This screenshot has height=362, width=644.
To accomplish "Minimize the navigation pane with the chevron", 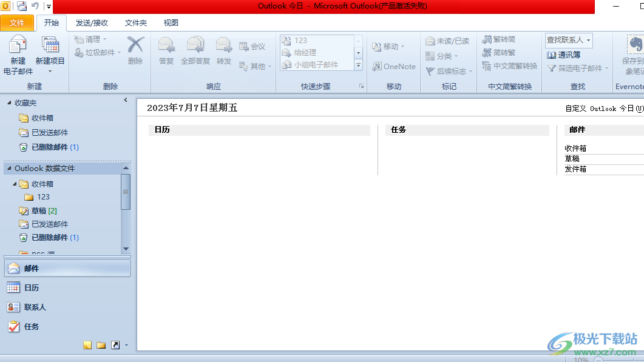I will [x=126, y=99].
